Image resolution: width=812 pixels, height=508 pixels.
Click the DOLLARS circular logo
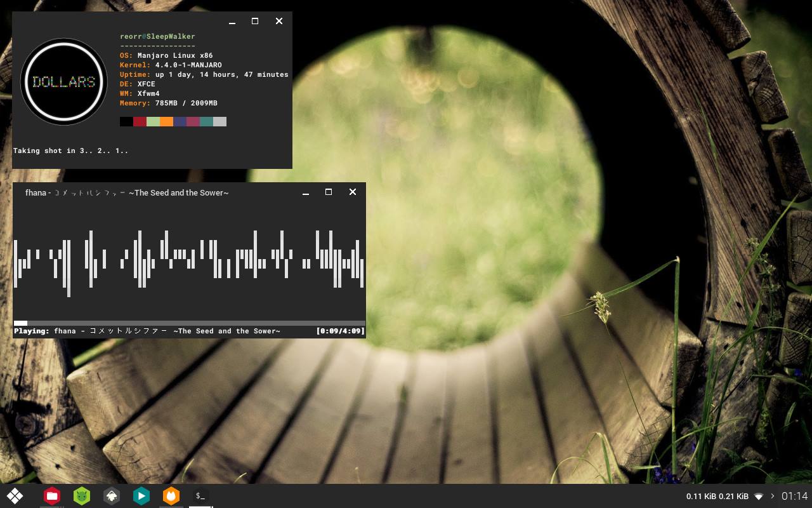[x=63, y=82]
